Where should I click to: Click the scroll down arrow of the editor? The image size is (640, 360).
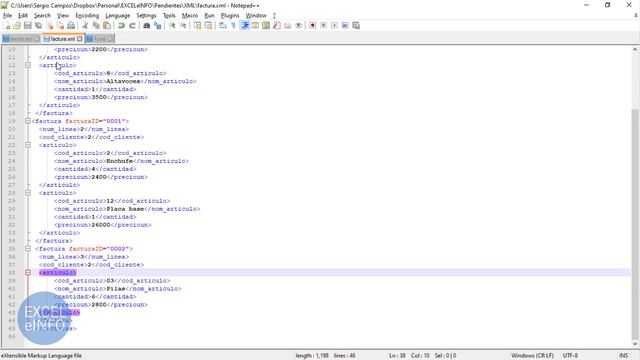[635, 343]
